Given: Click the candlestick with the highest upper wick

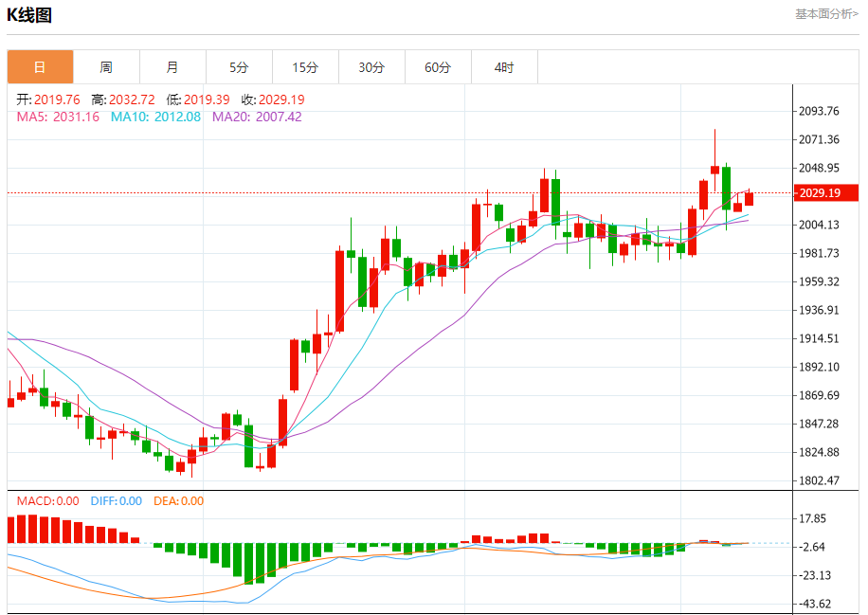Looking at the screenshot, I should [714, 170].
